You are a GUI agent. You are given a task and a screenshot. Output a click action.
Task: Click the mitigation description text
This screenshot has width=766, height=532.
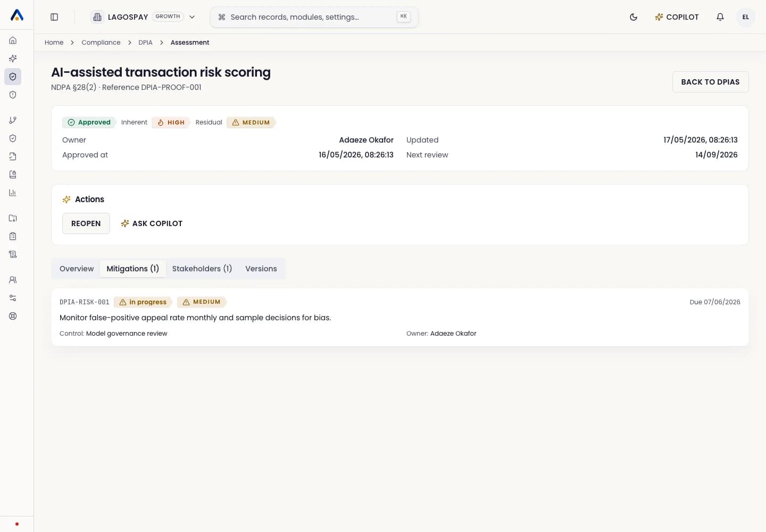coord(195,318)
